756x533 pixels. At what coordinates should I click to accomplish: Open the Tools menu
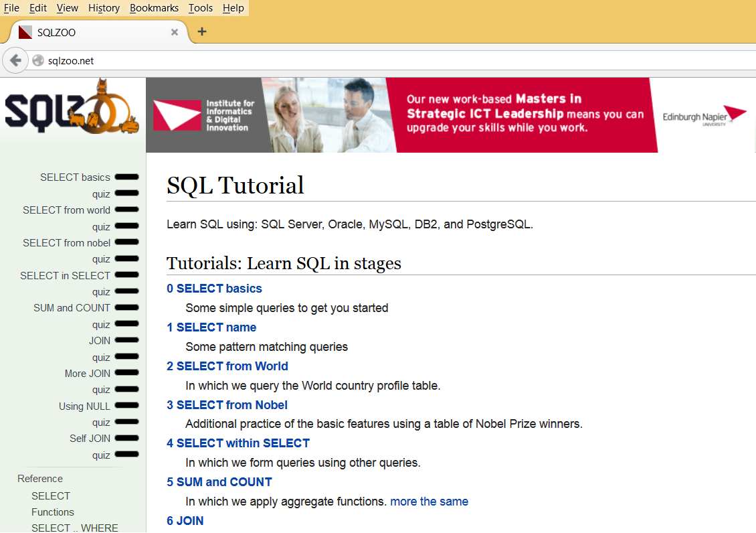tap(201, 8)
